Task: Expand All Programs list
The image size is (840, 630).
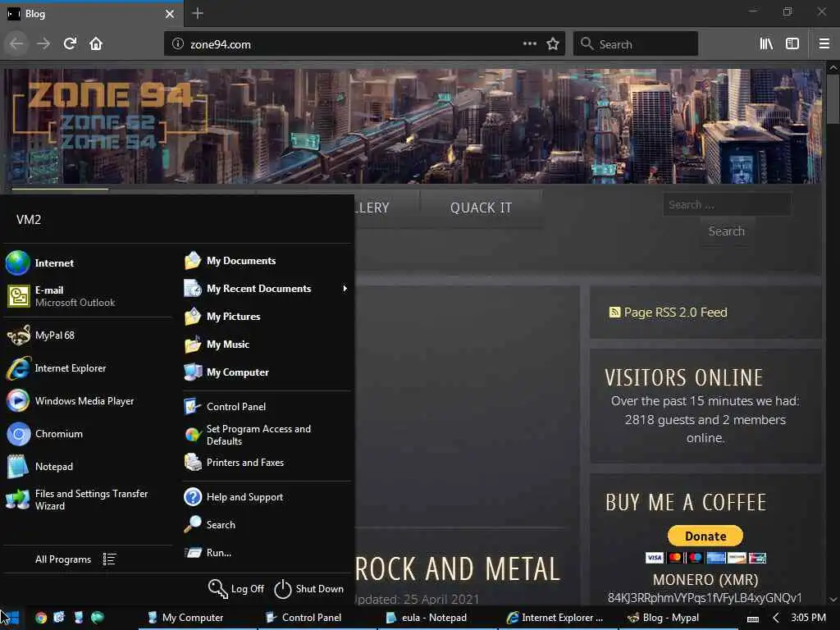Action: 75,559
